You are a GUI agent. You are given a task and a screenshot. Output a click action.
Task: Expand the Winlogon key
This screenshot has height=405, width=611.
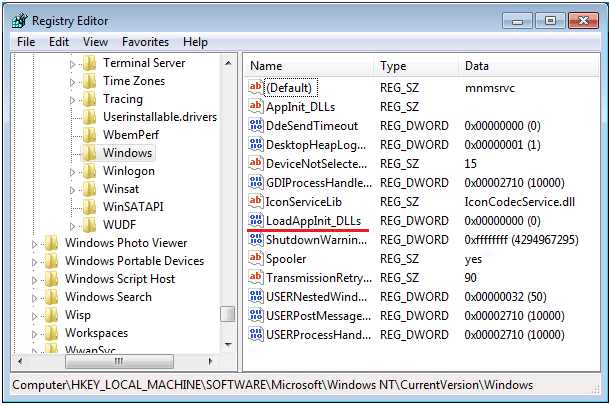point(72,172)
